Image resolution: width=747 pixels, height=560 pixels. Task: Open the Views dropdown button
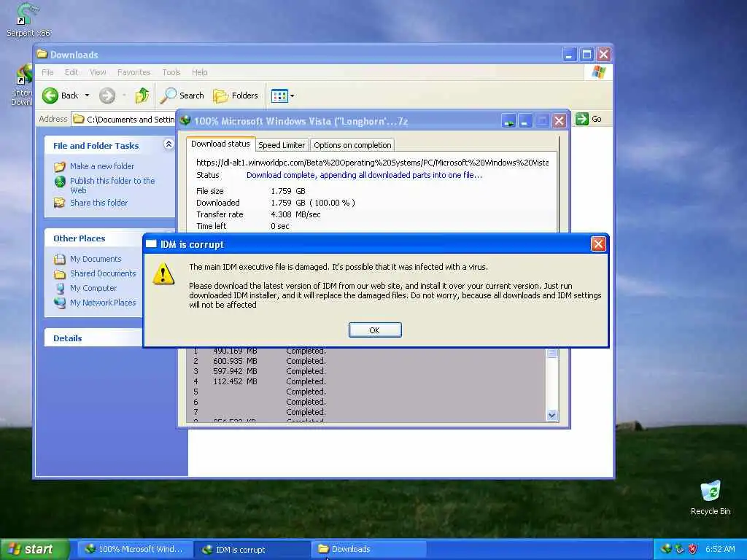point(282,96)
